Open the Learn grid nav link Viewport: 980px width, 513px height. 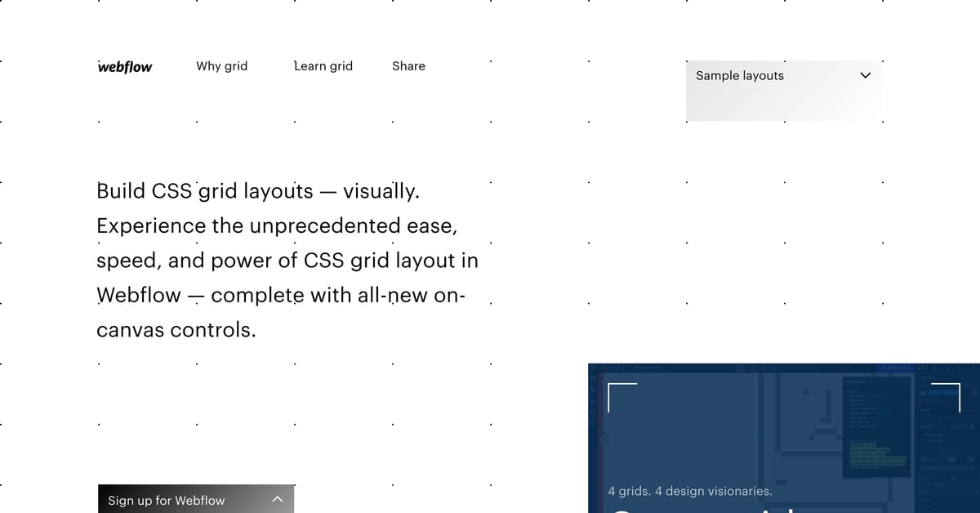323,66
